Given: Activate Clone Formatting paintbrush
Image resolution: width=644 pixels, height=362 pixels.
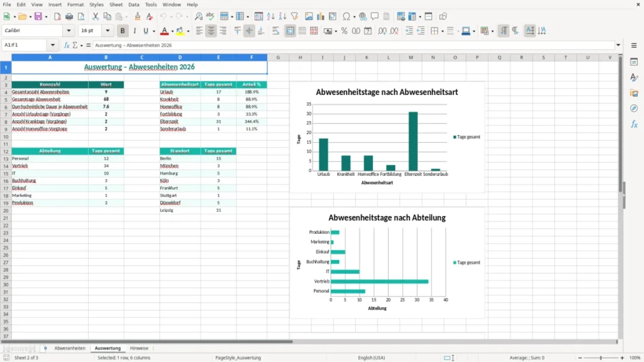Looking at the screenshot, I should point(138,16).
